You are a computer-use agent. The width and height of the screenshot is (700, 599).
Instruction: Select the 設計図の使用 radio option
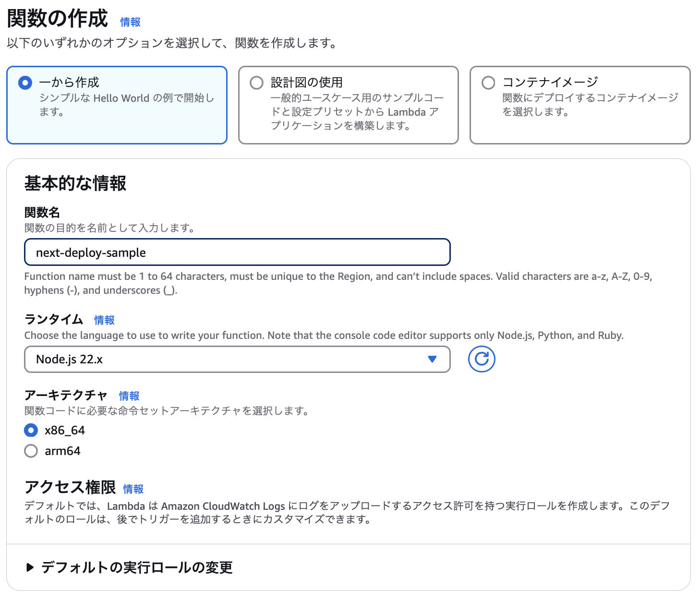(257, 83)
